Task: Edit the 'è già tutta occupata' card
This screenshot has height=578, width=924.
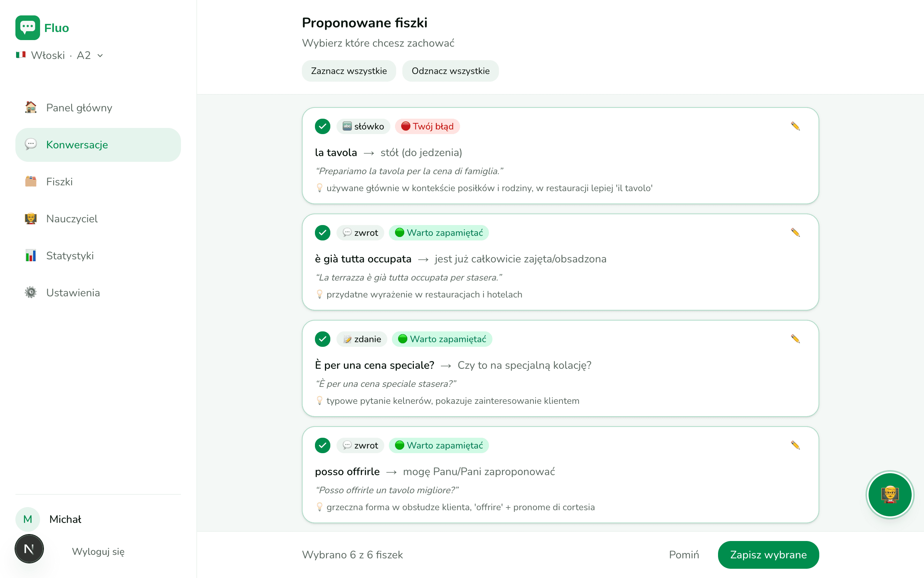Action: click(795, 232)
